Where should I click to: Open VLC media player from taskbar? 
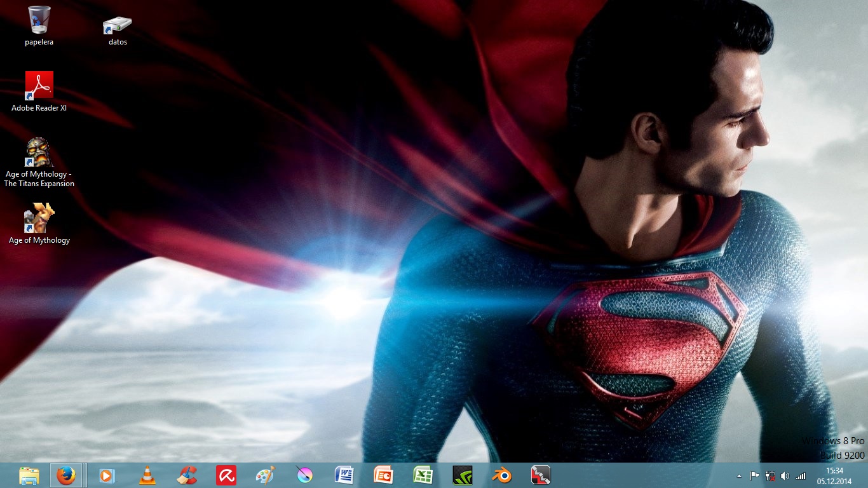(147, 475)
